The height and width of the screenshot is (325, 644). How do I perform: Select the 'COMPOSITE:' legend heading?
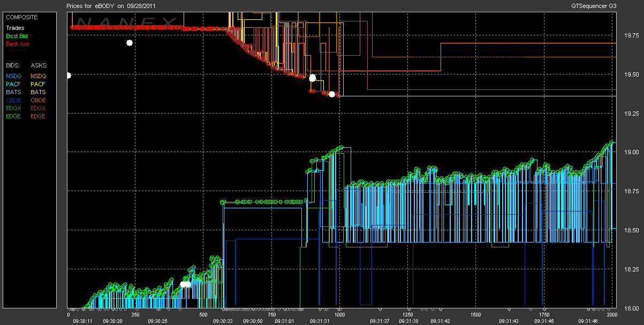pyautogui.click(x=21, y=17)
